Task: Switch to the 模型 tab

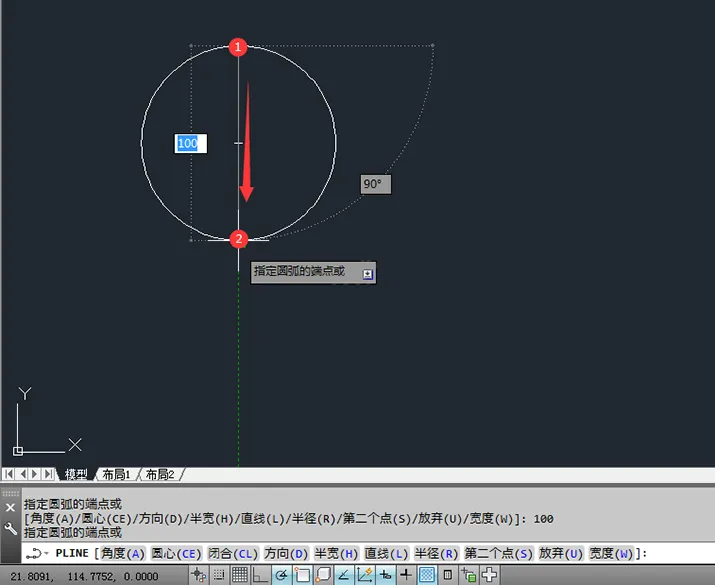Action: click(76, 475)
